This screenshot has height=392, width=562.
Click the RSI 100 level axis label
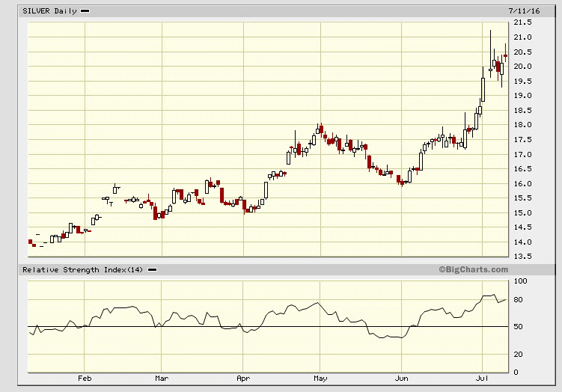[521, 281]
